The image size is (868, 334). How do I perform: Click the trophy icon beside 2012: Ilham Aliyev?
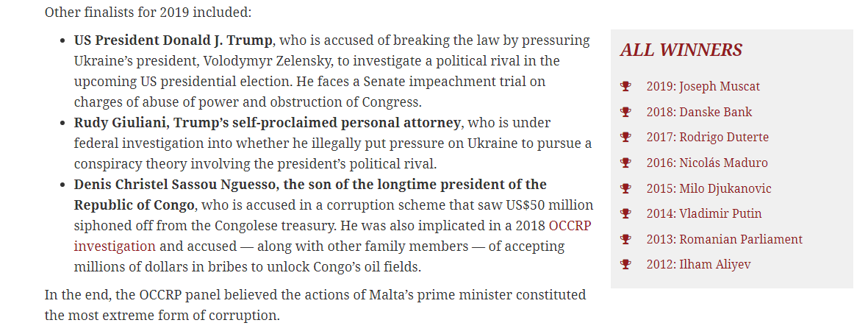pos(625,265)
